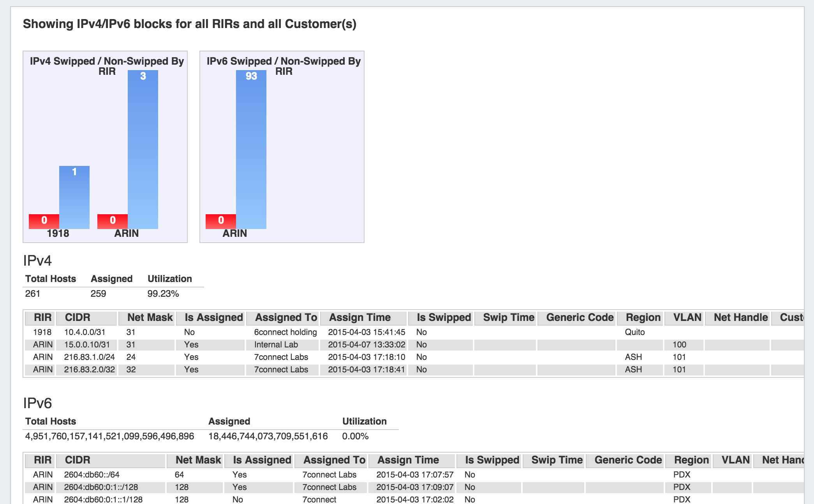814x504 pixels.
Task: Click VLAN header in IPv4 table
Action: pyautogui.click(x=687, y=317)
